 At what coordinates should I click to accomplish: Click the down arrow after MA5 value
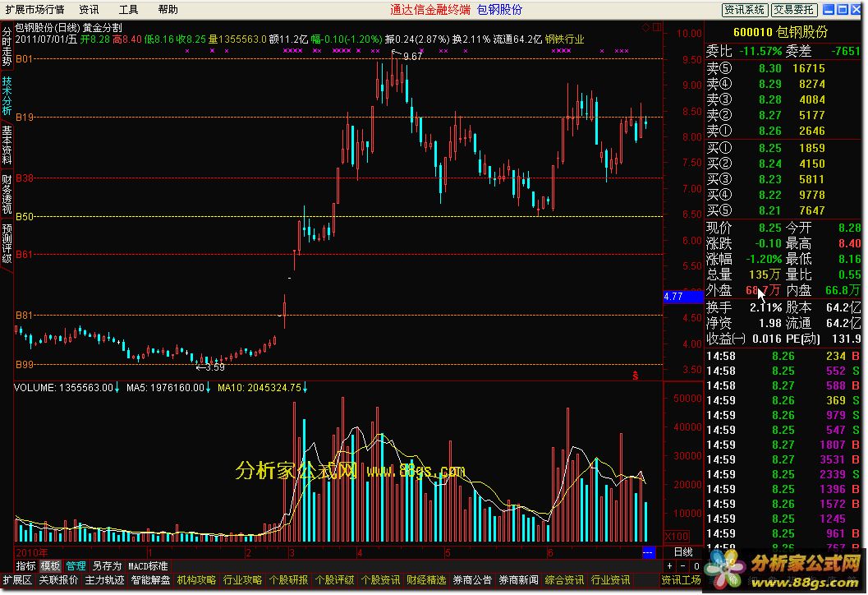pos(208,388)
